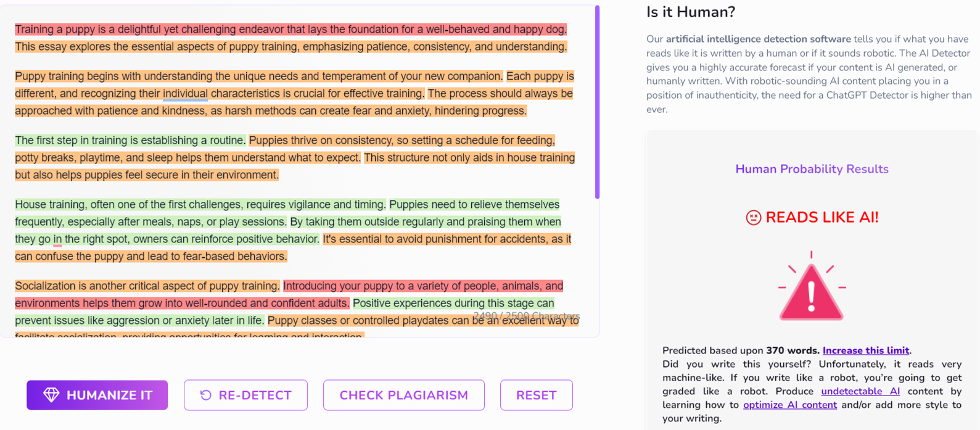Click the circular refresh icon inside Re-Detect
980x430 pixels.
pyautogui.click(x=205, y=395)
